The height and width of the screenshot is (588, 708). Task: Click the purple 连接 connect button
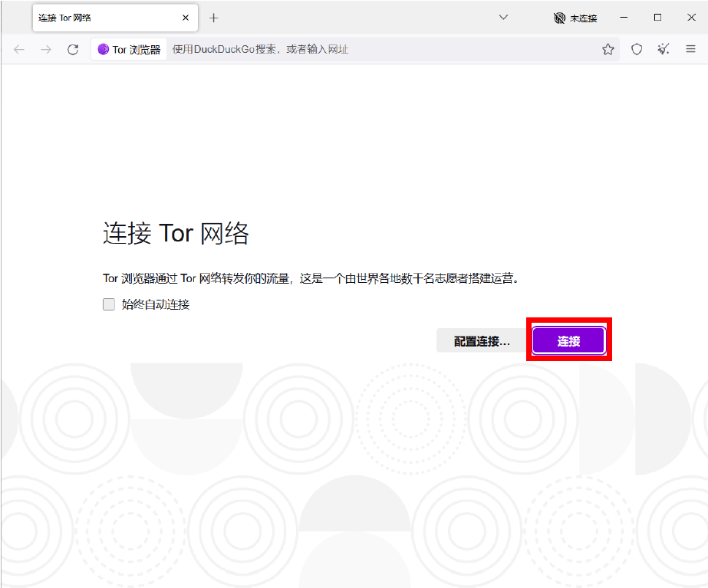tap(568, 340)
